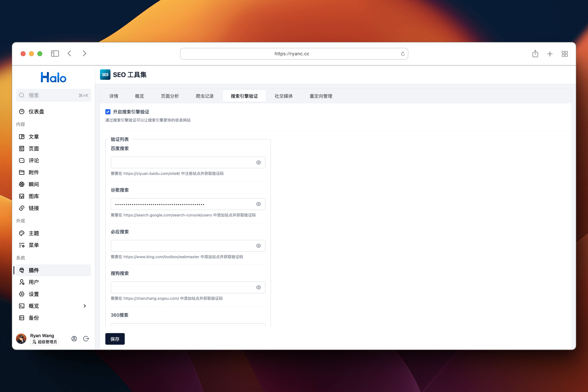This screenshot has width=588, height=392.
Task: Open 链接 links in the sidebar
Action: (x=53, y=208)
